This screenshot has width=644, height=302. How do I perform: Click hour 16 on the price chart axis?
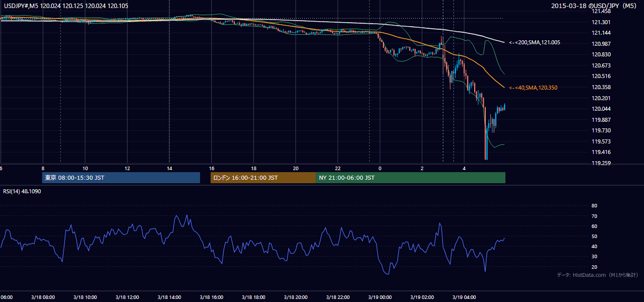tap(212, 169)
